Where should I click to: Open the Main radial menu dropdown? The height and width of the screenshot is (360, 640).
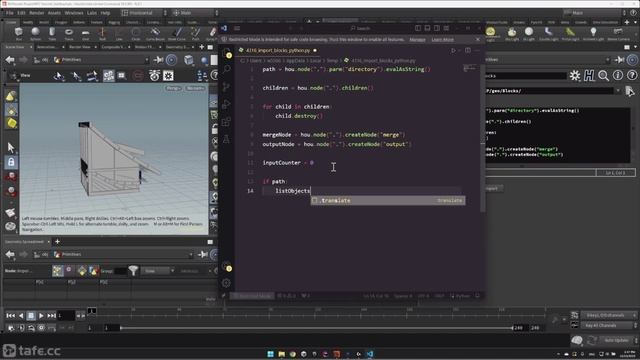point(195,13)
